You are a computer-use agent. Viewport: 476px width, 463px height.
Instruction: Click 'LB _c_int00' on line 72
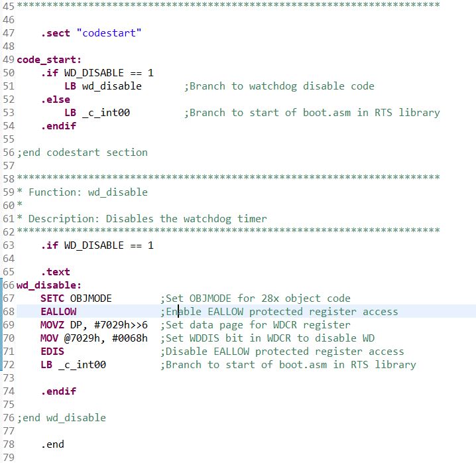[73, 365]
